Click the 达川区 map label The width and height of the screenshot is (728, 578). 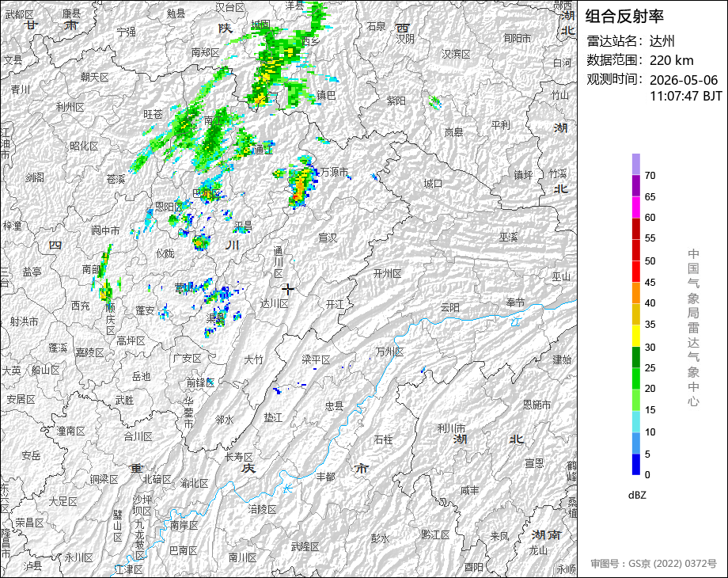pos(274,303)
